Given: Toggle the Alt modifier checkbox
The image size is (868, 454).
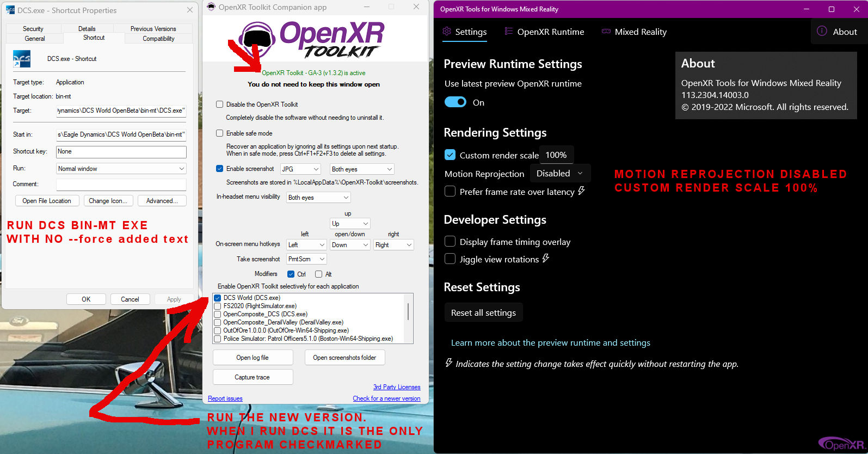Looking at the screenshot, I should click(x=319, y=274).
